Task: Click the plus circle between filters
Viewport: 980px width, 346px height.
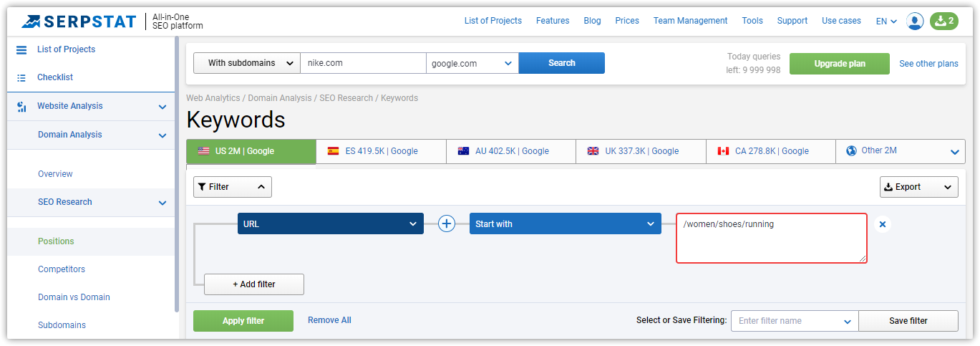Action: click(447, 224)
